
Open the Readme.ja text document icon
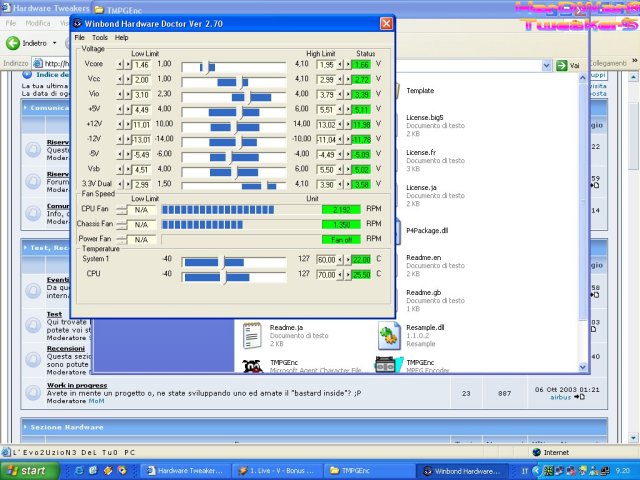[252, 336]
